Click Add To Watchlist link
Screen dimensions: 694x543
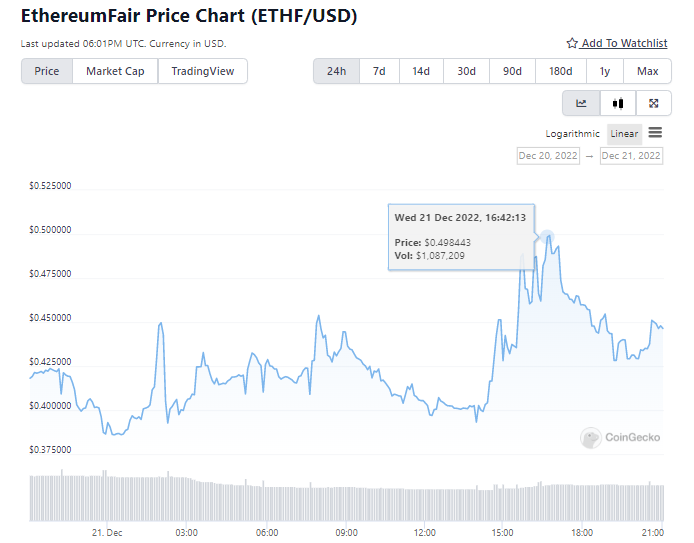[624, 44]
